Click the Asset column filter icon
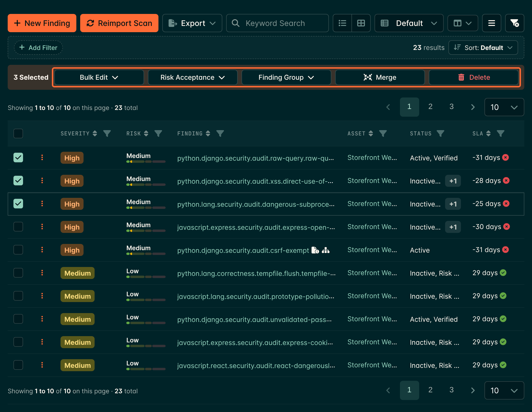The width and height of the screenshot is (532, 412). click(383, 133)
